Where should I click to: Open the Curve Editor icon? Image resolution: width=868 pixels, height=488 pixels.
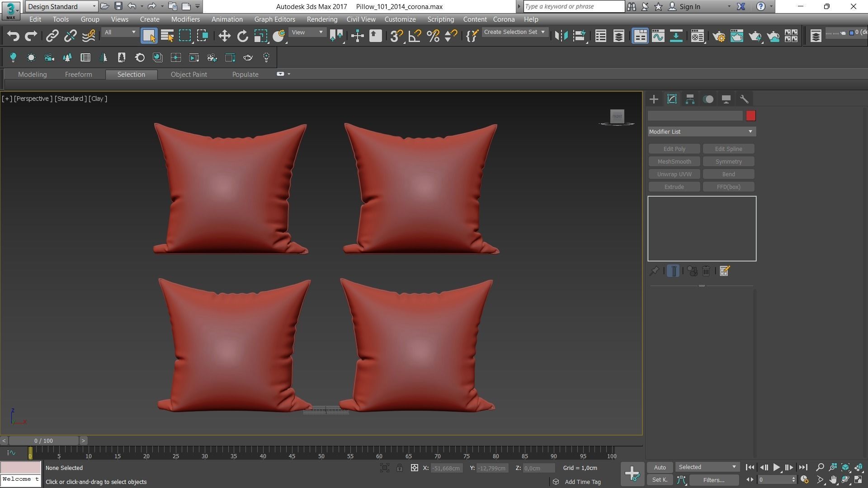[x=658, y=36]
